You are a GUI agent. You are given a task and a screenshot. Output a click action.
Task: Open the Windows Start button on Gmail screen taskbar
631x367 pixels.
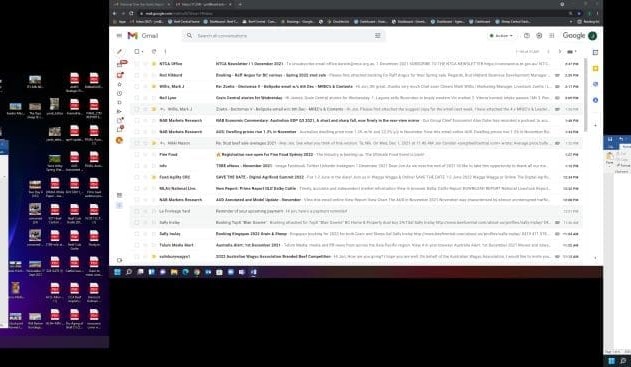click(117, 272)
